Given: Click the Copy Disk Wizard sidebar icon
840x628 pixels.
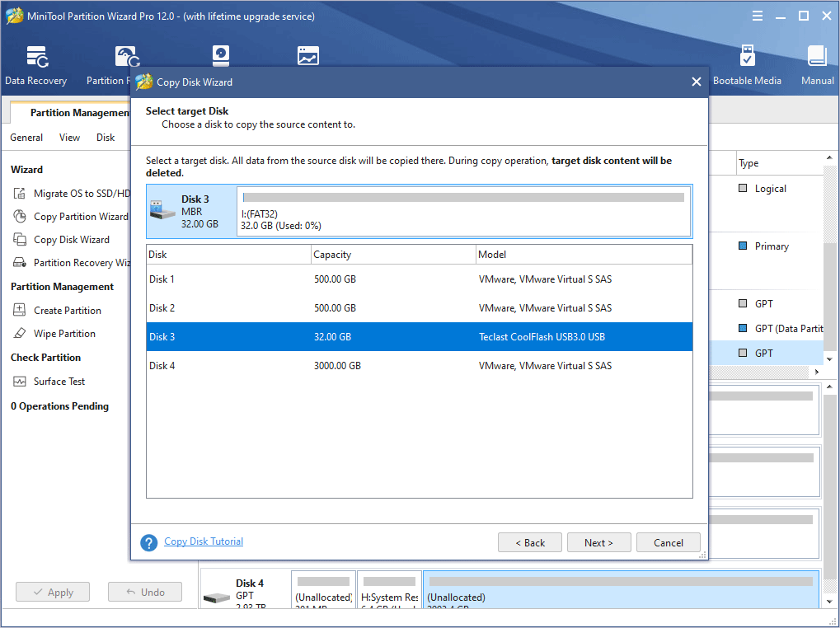Looking at the screenshot, I should [x=20, y=239].
